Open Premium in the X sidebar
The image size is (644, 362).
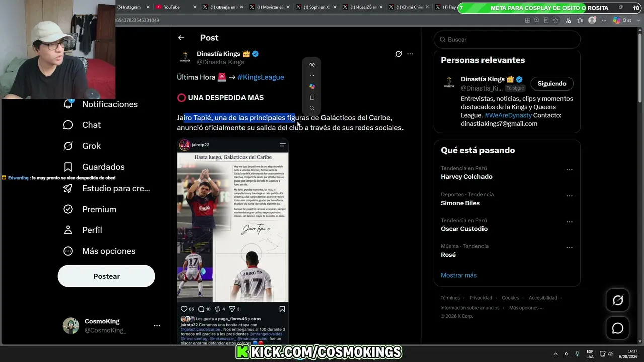coord(90,209)
